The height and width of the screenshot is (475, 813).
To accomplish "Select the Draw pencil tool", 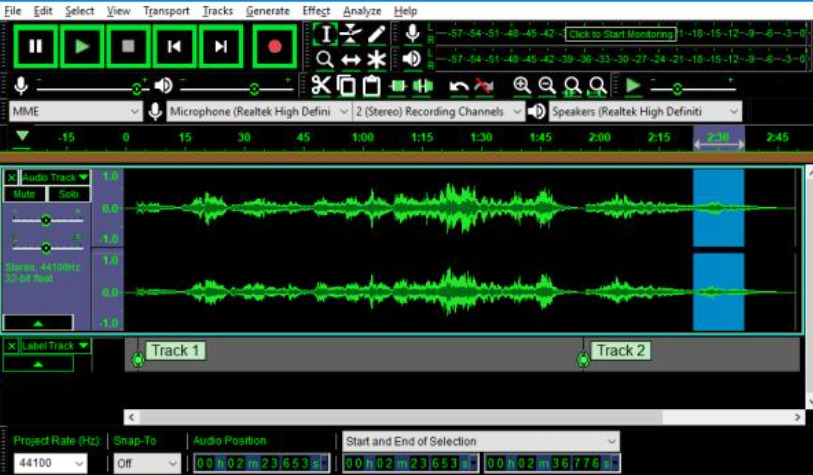I will [x=376, y=34].
